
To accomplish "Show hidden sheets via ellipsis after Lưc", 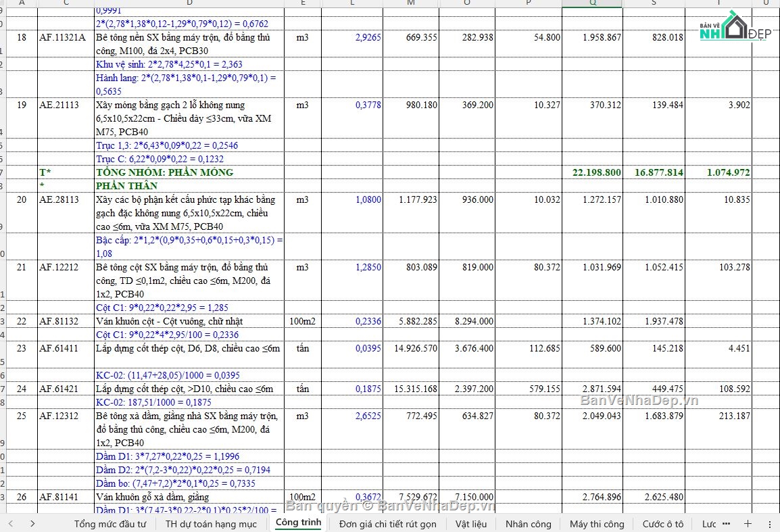I will (726, 523).
